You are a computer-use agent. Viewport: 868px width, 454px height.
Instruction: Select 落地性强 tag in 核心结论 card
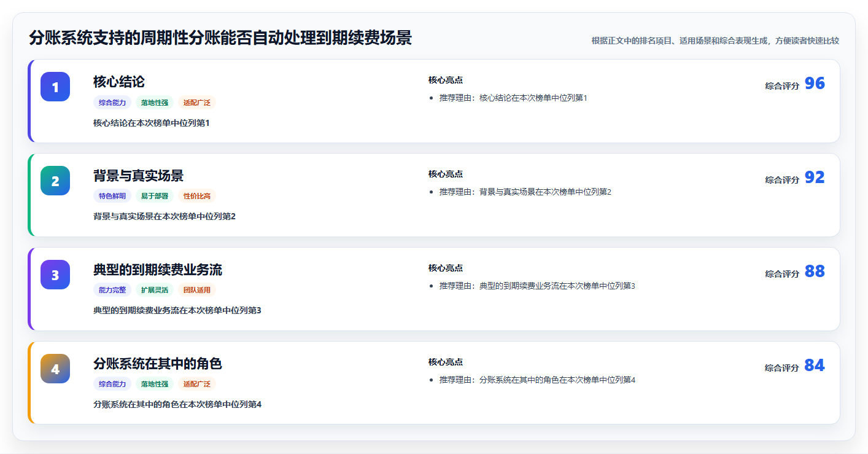tap(155, 103)
